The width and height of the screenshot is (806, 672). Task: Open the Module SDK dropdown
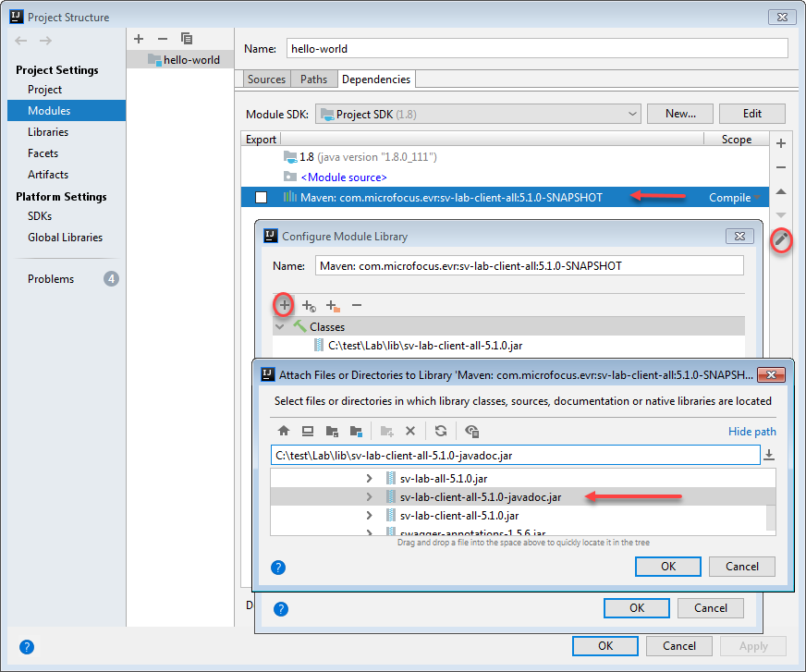click(x=478, y=114)
